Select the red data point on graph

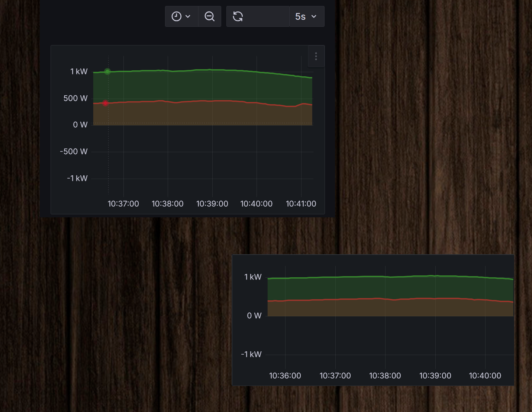pos(105,103)
